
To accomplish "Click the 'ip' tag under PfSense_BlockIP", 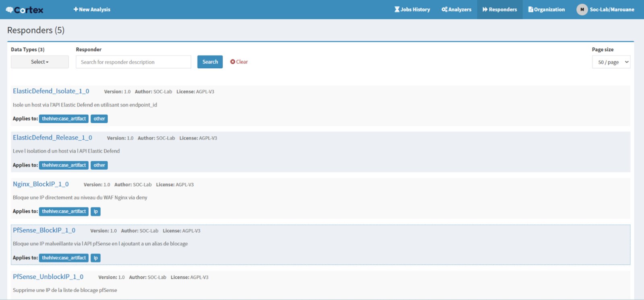I will [x=95, y=258].
